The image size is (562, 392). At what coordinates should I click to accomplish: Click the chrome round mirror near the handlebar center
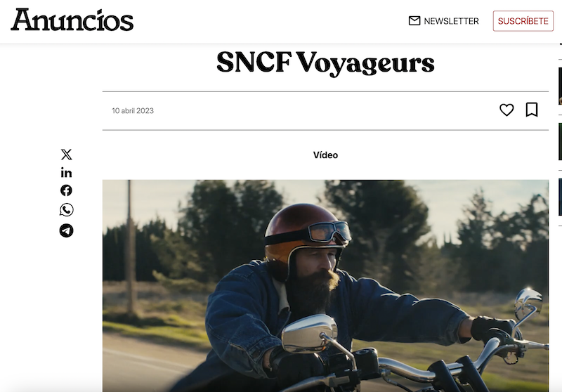(309, 334)
